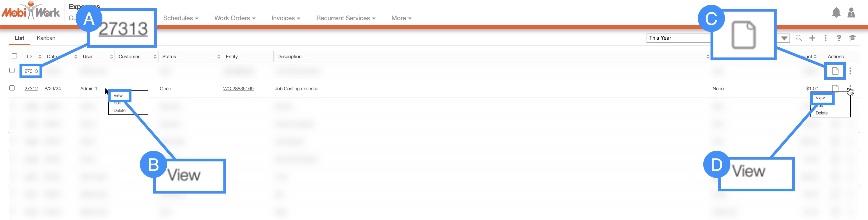Check the box for expense 27313

pyautogui.click(x=12, y=71)
